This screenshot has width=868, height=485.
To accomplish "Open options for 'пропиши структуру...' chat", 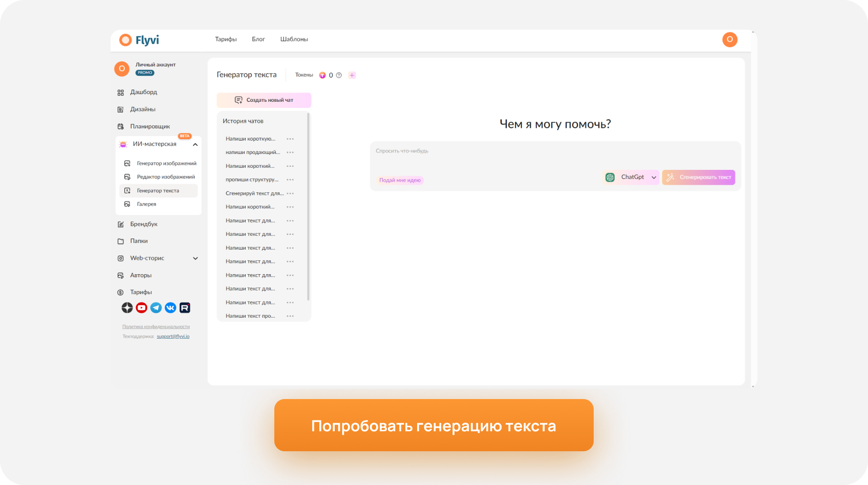I will [x=290, y=180].
